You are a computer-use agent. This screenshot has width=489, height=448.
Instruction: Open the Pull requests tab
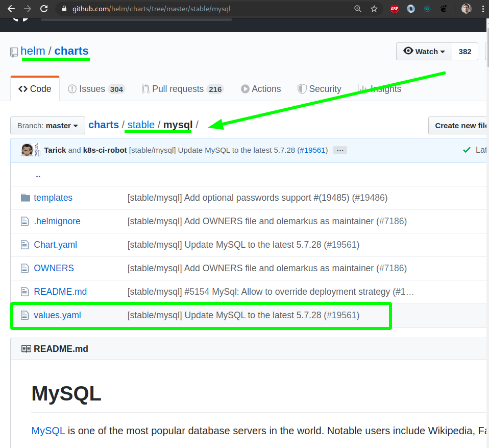tap(182, 89)
